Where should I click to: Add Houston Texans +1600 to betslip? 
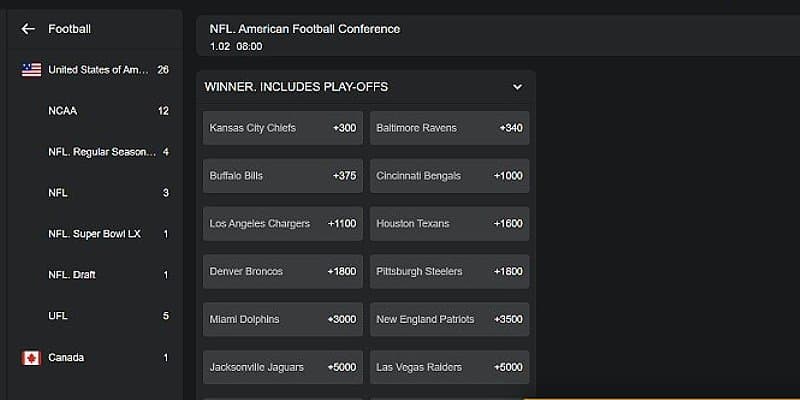point(449,224)
